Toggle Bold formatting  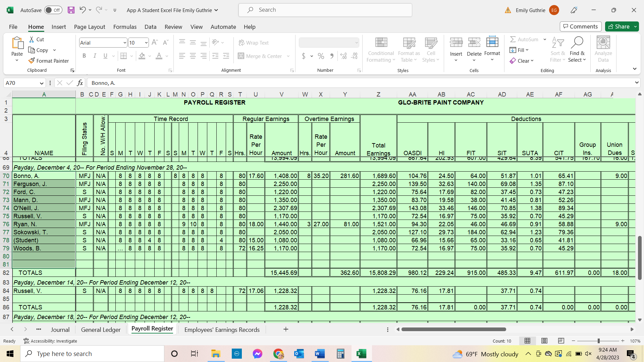coord(84,56)
